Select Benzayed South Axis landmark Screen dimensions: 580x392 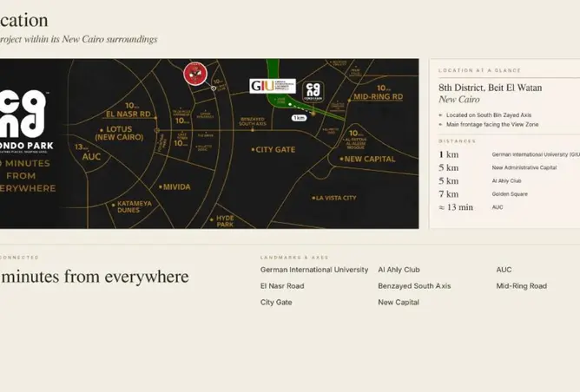tap(414, 286)
